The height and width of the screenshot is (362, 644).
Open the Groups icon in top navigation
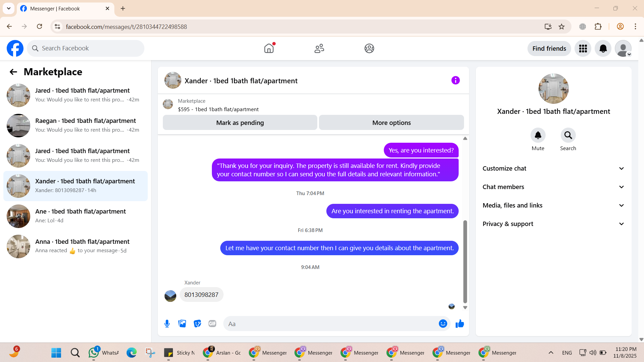369,48
